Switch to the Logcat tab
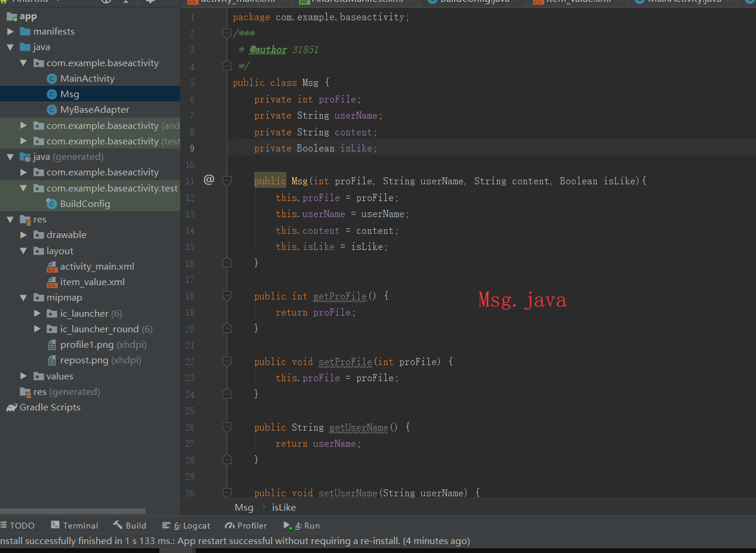 (x=186, y=526)
